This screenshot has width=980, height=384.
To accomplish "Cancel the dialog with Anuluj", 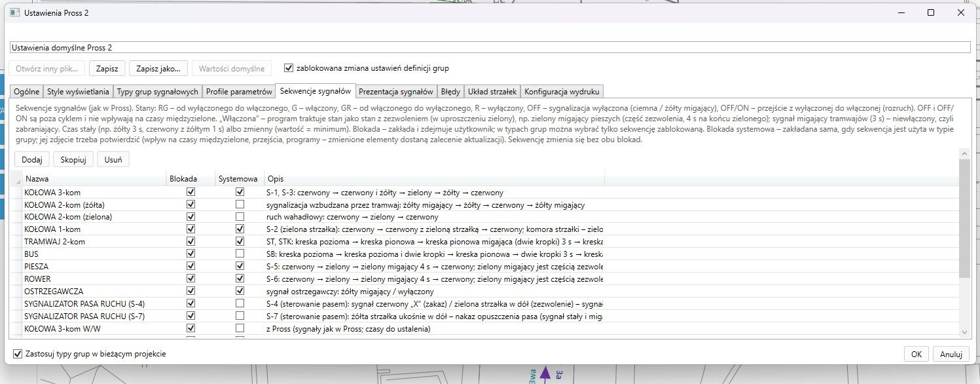I will tap(951, 354).
